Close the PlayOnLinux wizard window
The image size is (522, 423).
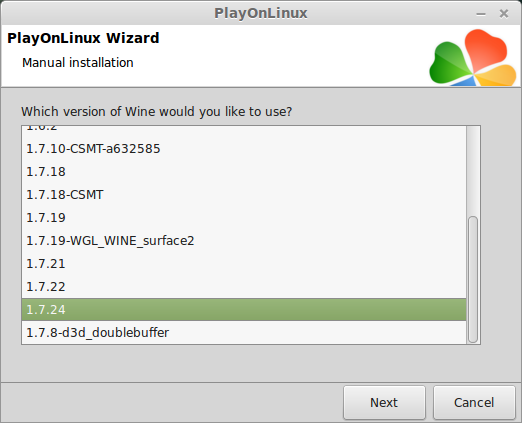click(504, 14)
